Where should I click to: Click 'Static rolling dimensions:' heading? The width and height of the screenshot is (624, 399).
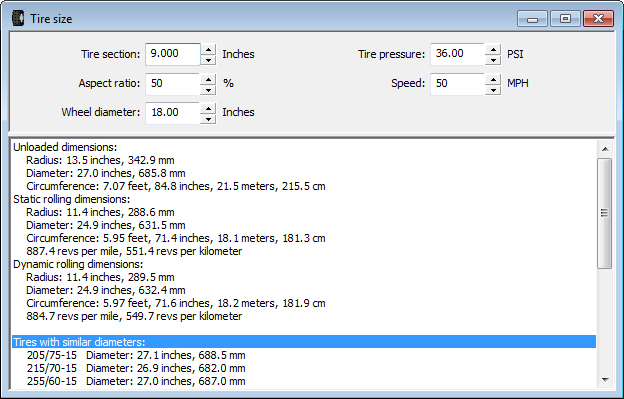[72, 199]
